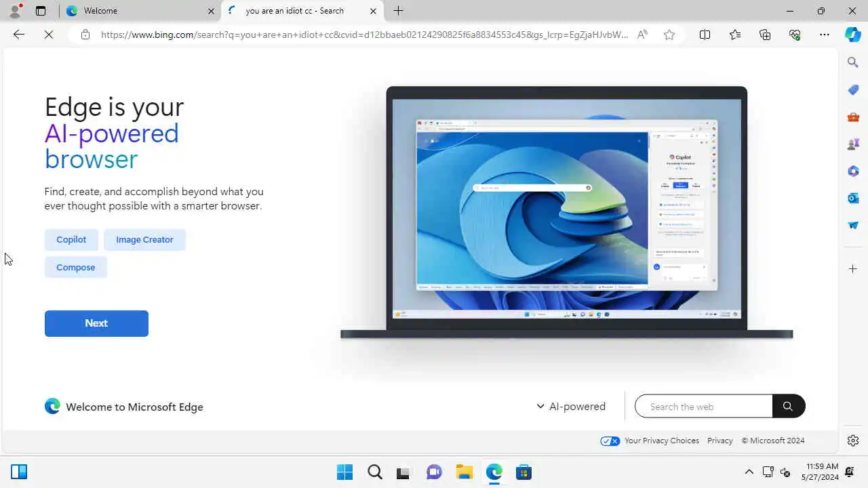Select the Image Creator feature button
Image resolution: width=868 pixels, height=488 pixels.
[144, 239]
